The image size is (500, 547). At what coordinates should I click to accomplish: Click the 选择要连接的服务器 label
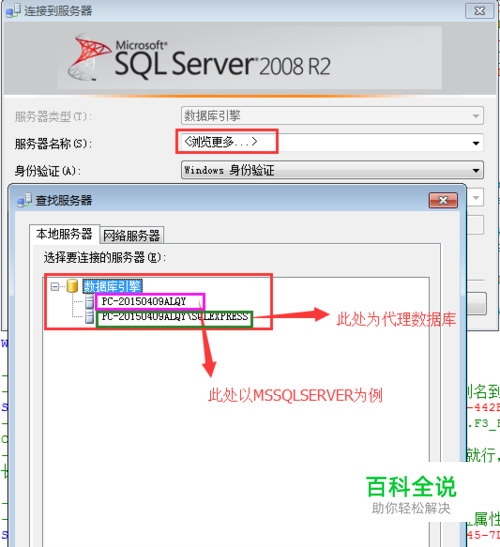[105, 258]
